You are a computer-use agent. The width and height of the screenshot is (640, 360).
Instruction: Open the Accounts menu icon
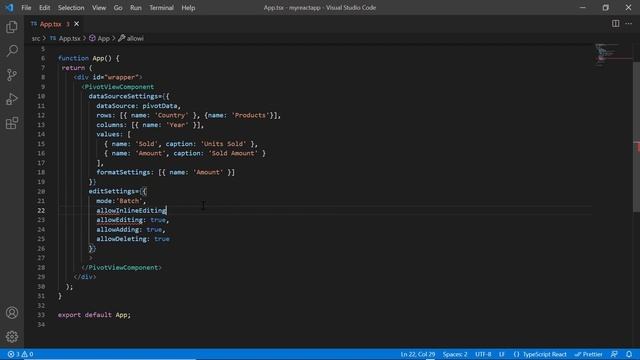(x=12, y=313)
